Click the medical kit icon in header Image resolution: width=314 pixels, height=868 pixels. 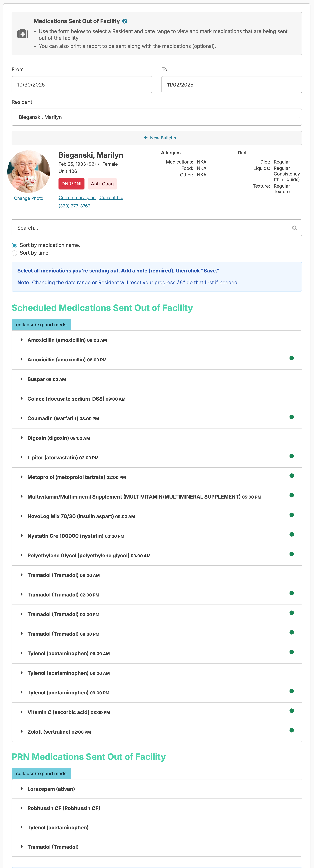click(x=23, y=34)
